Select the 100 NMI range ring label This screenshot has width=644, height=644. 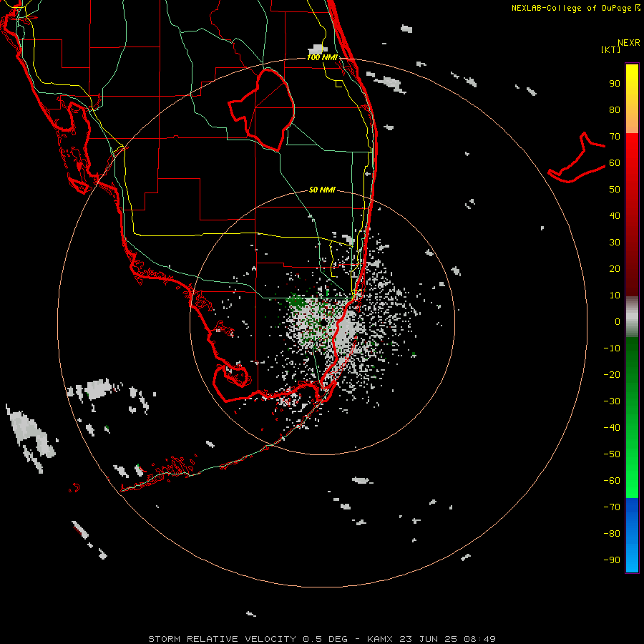point(323,57)
